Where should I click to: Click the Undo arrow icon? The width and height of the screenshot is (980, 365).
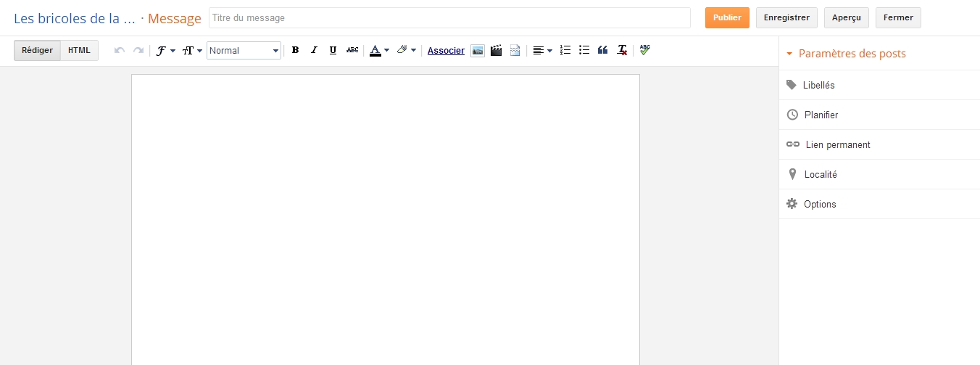tap(120, 50)
